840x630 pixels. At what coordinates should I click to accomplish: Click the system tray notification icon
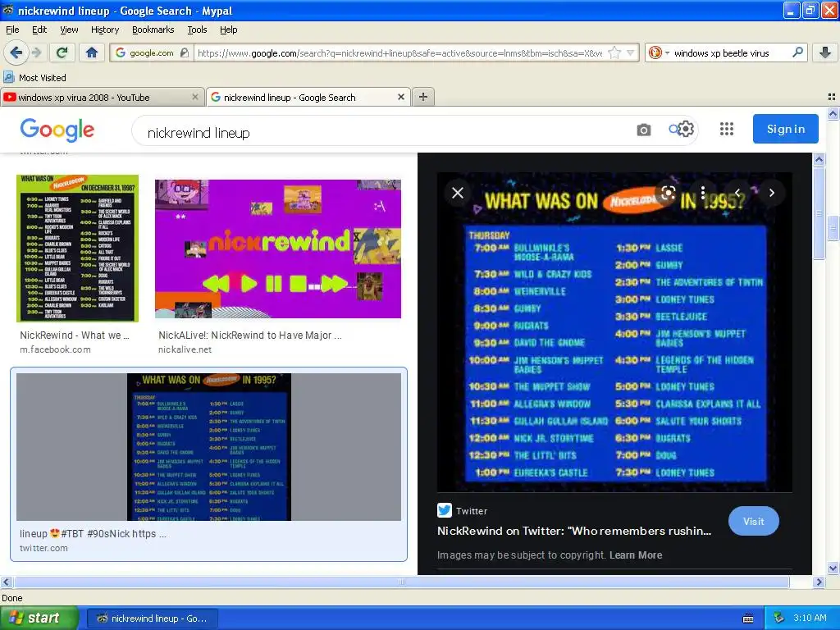tap(778, 618)
